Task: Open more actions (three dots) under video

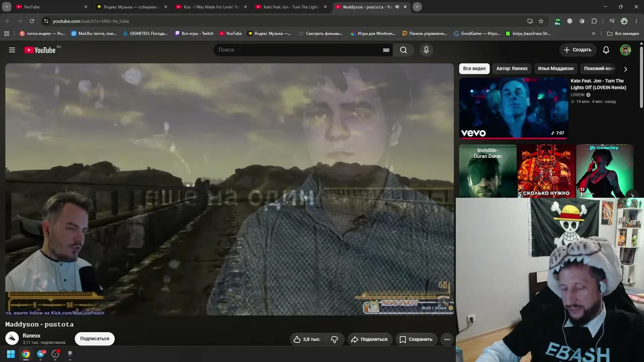Action: [x=447, y=339]
